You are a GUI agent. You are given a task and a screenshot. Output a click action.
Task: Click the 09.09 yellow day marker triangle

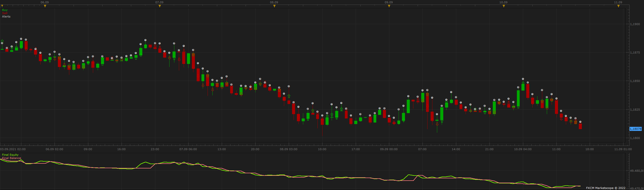(x=389, y=6)
